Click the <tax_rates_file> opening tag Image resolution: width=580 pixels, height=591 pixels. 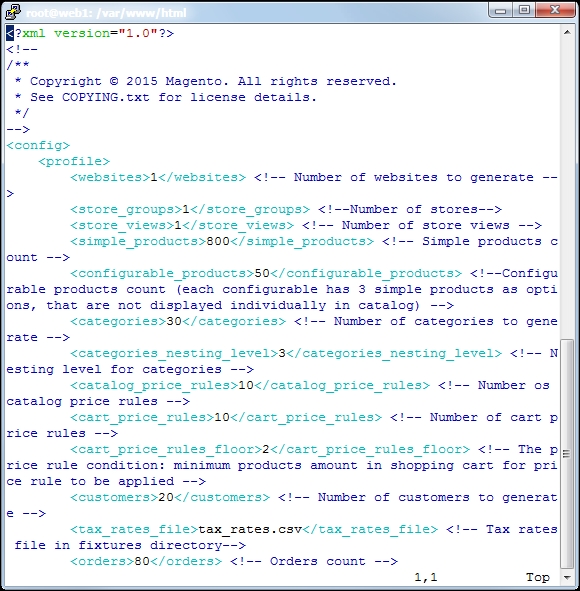click(x=134, y=530)
